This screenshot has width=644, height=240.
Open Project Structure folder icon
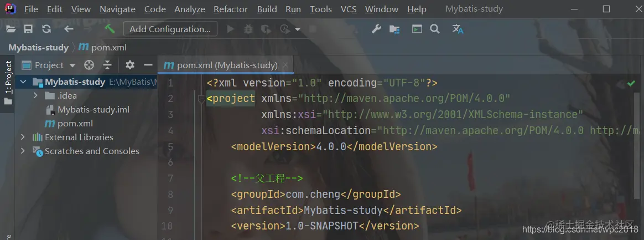pos(394,29)
